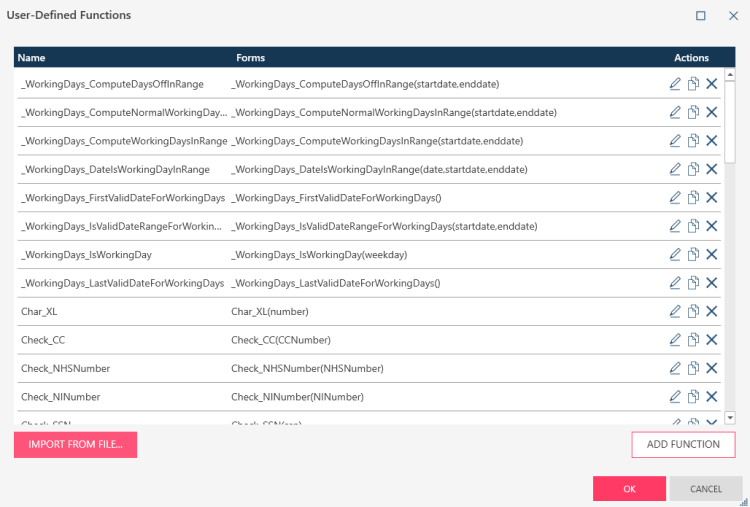Click the Check_CC(CCNumber) form text
Viewport: 750px width, 507px height.
[x=281, y=340]
